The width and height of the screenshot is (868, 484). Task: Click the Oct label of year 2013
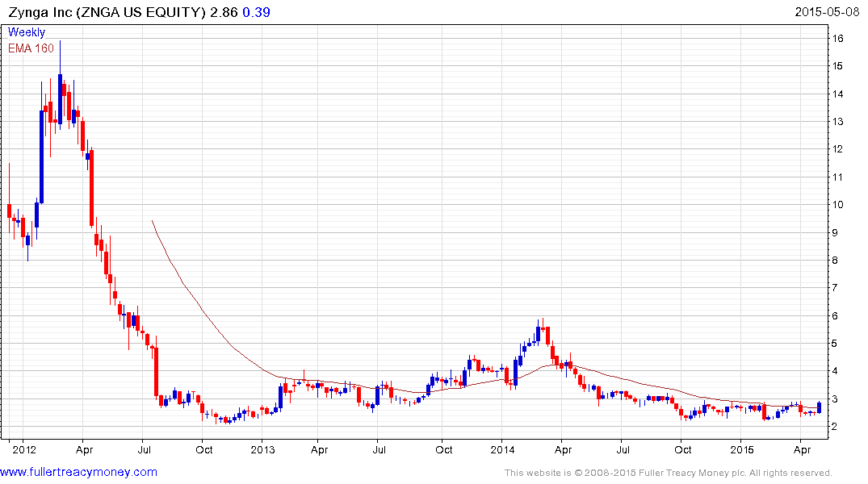(x=443, y=449)
